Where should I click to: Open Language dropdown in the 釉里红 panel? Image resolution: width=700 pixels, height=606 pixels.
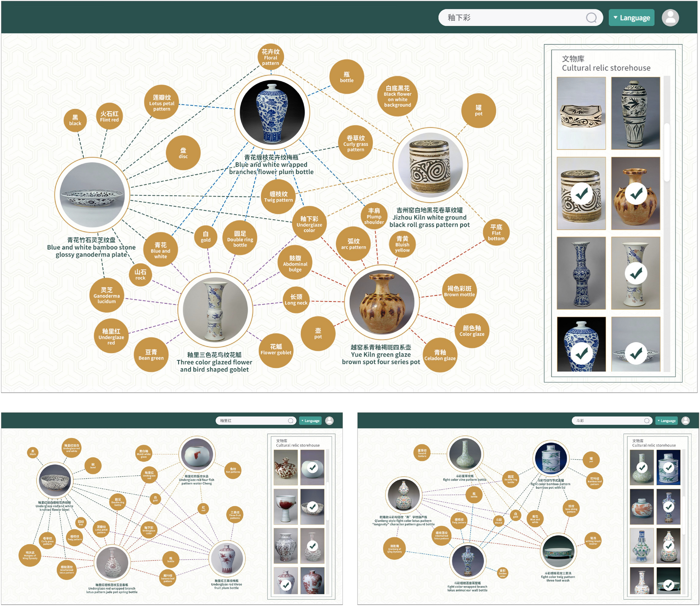[310, 420]
